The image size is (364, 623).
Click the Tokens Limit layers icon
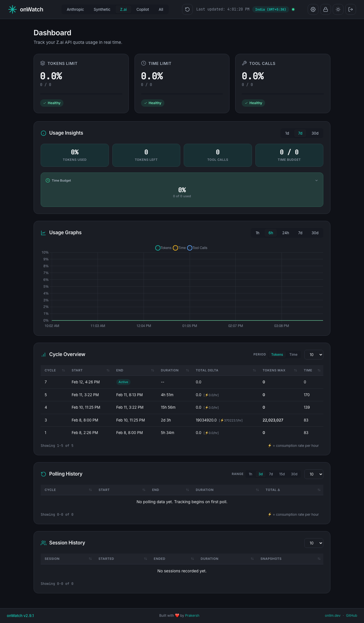43,63
